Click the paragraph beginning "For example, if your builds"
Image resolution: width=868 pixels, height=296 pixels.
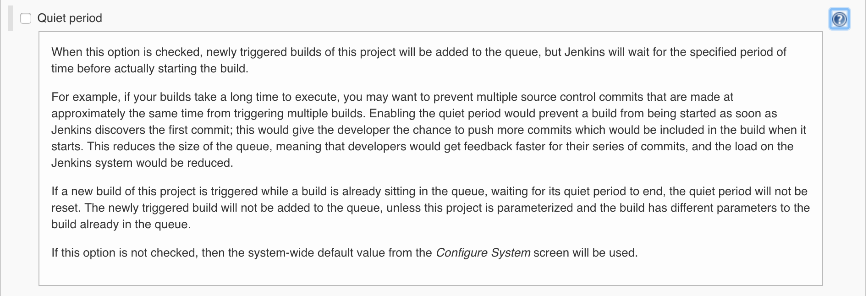pos(429,130)
